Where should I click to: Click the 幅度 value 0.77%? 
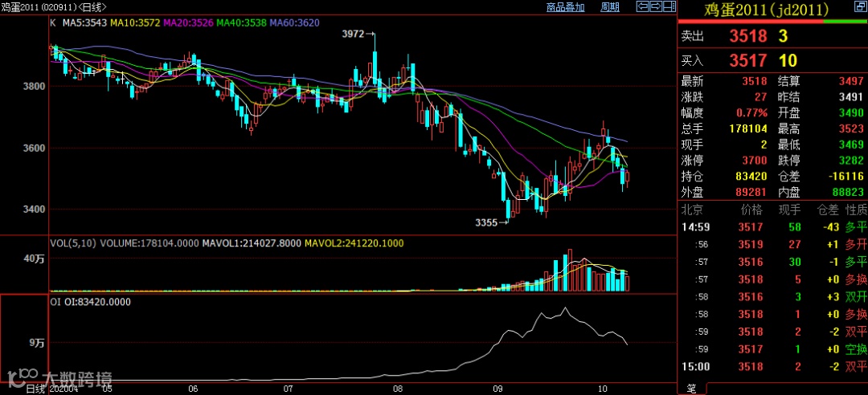tap(751, 113)
